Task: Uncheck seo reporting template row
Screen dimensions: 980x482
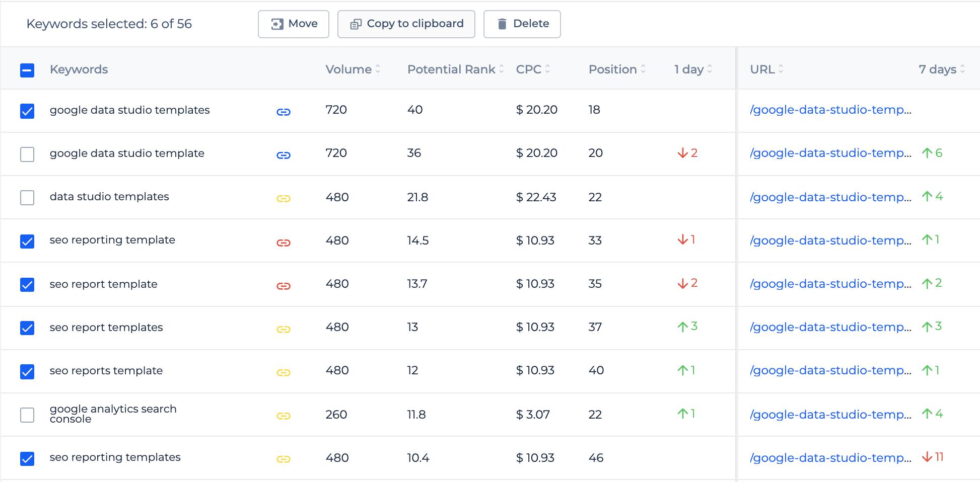Action: click(27, 242)
